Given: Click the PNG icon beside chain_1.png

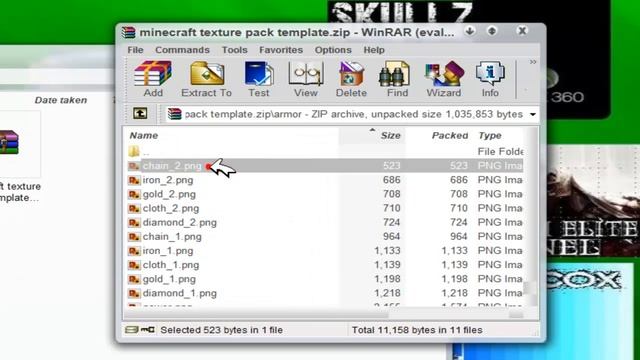Looking at the screenshot, I should (x=134, y=237).
